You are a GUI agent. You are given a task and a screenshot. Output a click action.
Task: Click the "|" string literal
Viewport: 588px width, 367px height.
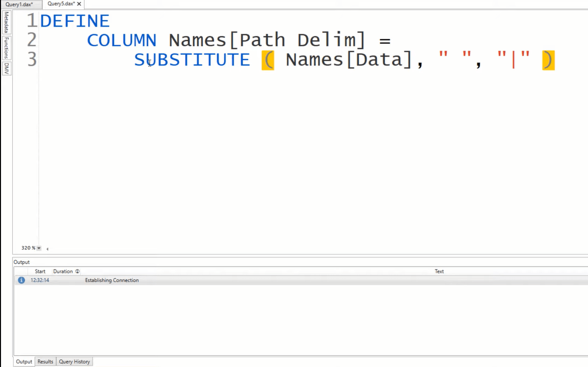pyautogui.click(x=513, y=60)
